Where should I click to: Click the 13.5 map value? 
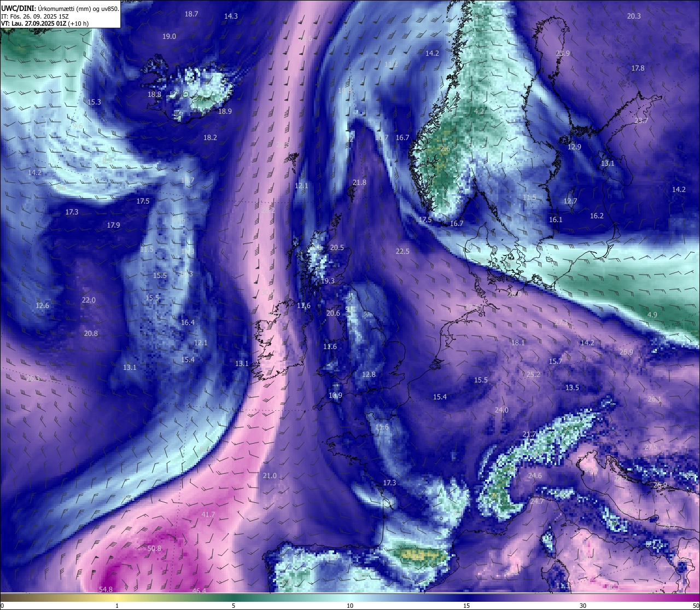click(572, 388)
